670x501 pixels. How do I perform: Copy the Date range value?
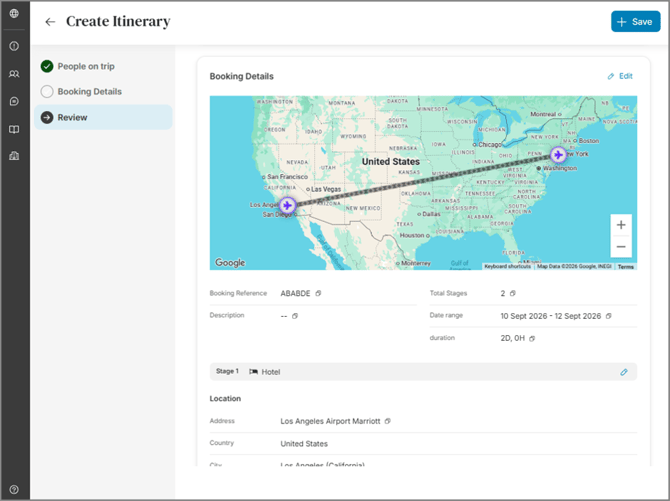(x=608, y=316)
